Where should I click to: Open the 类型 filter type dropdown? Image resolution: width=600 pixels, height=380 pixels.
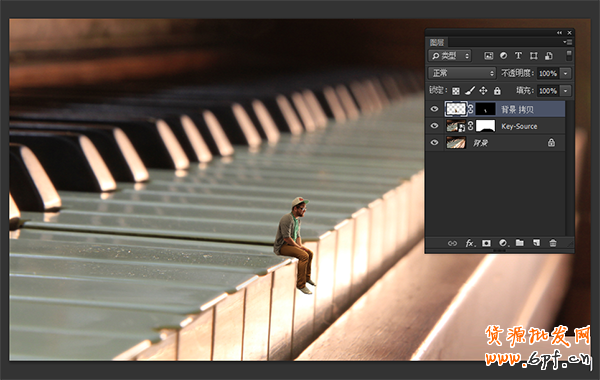coord(450,56)
